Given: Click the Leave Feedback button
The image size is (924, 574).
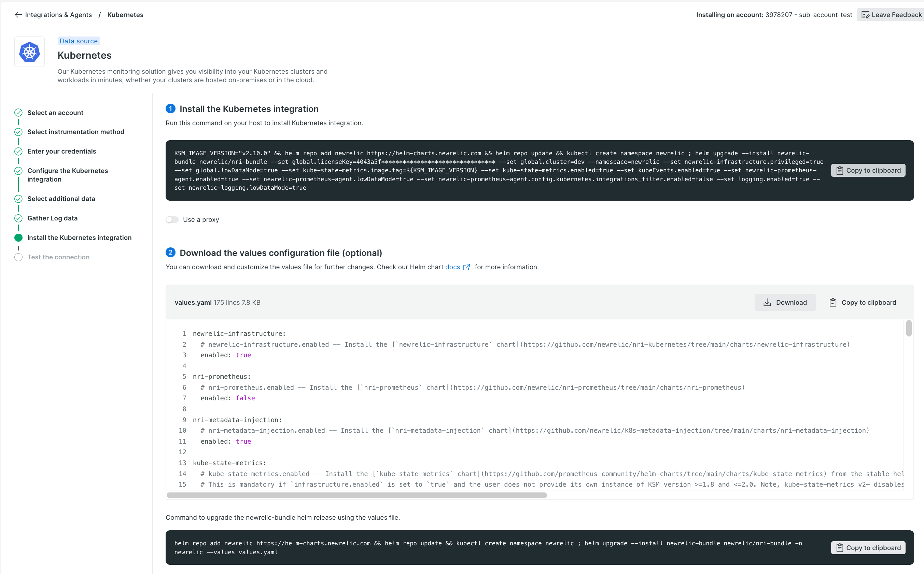Looking at the screenshot, I should click(x=891, y=15).
